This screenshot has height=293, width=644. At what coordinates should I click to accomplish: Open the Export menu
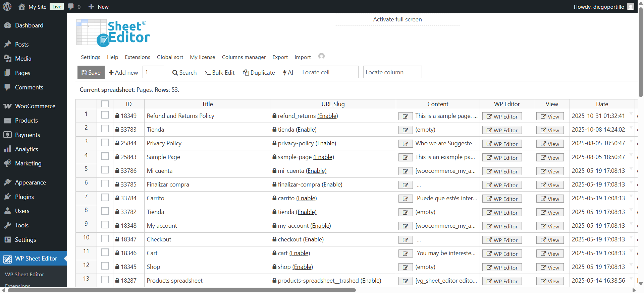(280, 57)
